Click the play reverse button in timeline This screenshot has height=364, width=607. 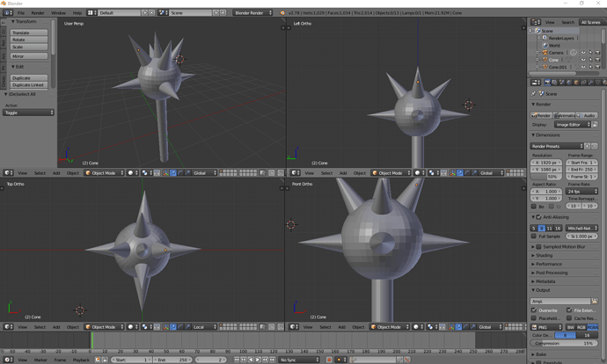[x=251, y=360]
